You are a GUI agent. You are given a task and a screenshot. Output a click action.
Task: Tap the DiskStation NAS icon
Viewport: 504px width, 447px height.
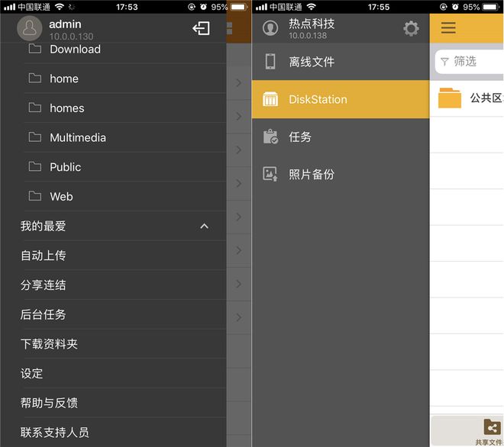click(270, 99)
